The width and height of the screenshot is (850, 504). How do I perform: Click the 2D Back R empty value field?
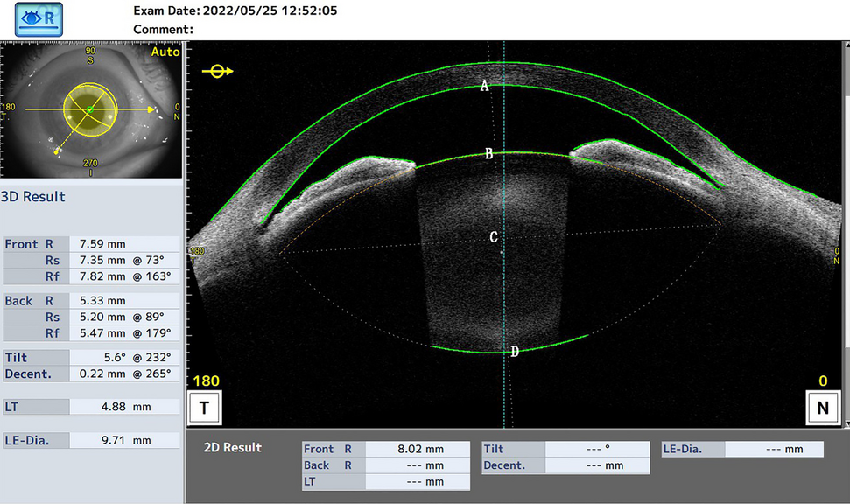[x=418, y=465]
